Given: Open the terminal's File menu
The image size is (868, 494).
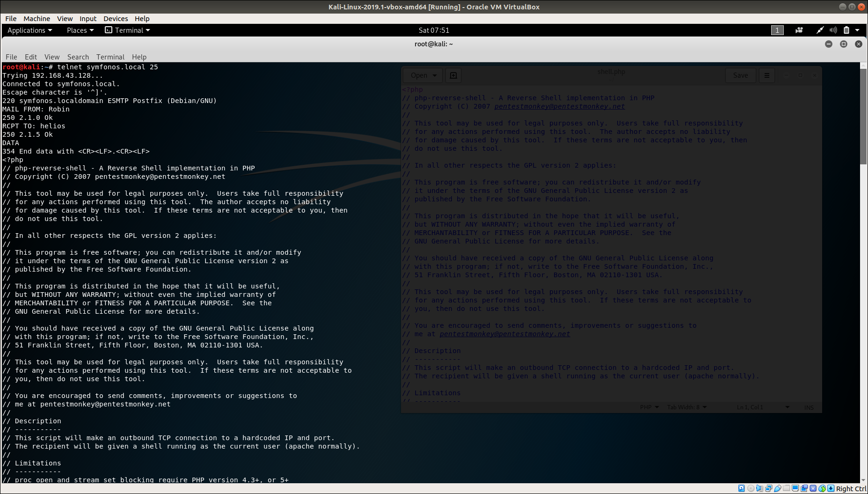Looking at the screenshot, I should pos(11,57).
